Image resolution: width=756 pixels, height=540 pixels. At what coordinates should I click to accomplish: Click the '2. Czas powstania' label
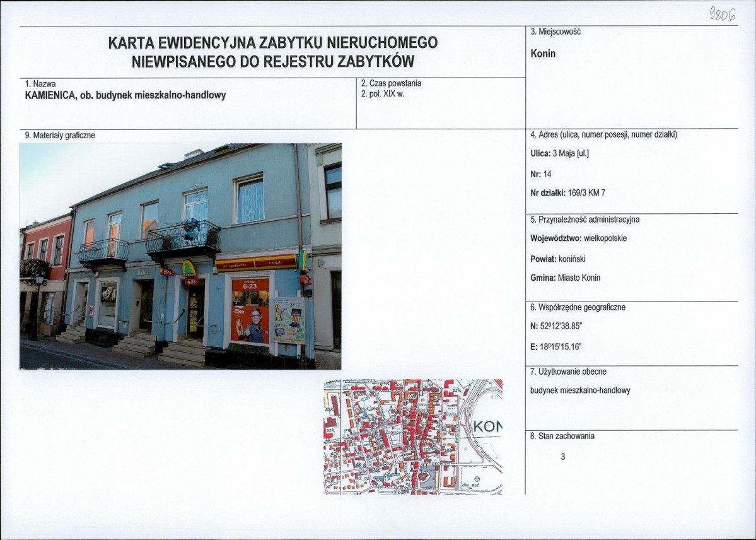tap(391, 83)
